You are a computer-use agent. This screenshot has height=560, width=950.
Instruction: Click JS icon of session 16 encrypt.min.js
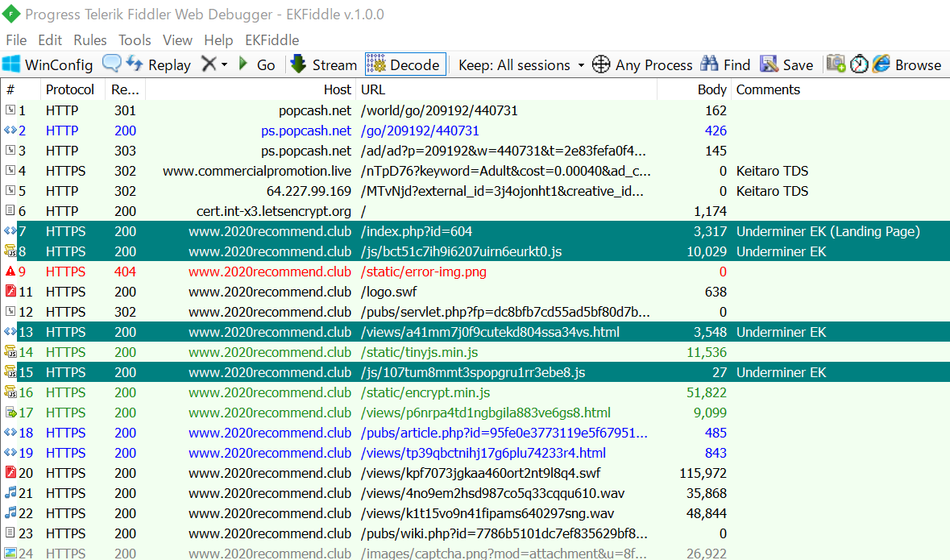(x=10, y=392)
